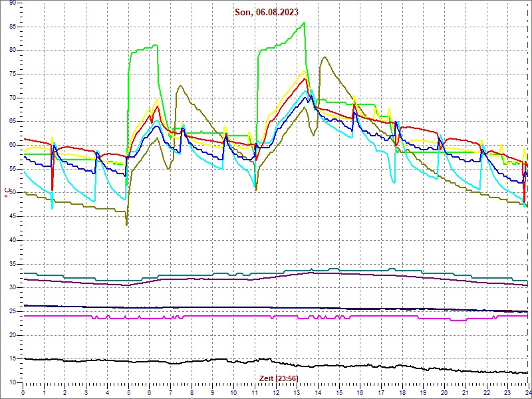This screenshot has height=399, width=532.
Task: Click hour 22 on the time axis
Action: click(486, 392)
